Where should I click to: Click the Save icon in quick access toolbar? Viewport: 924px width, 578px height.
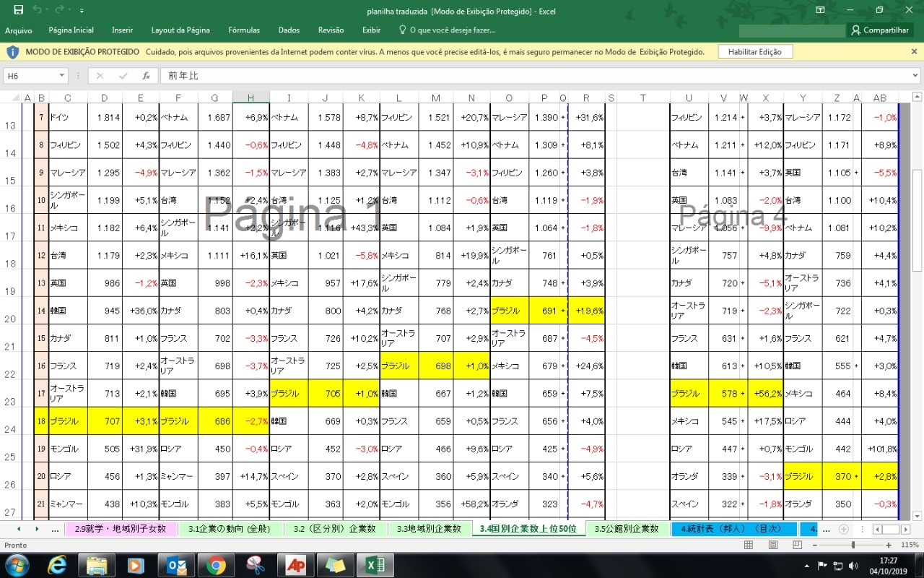18,10
